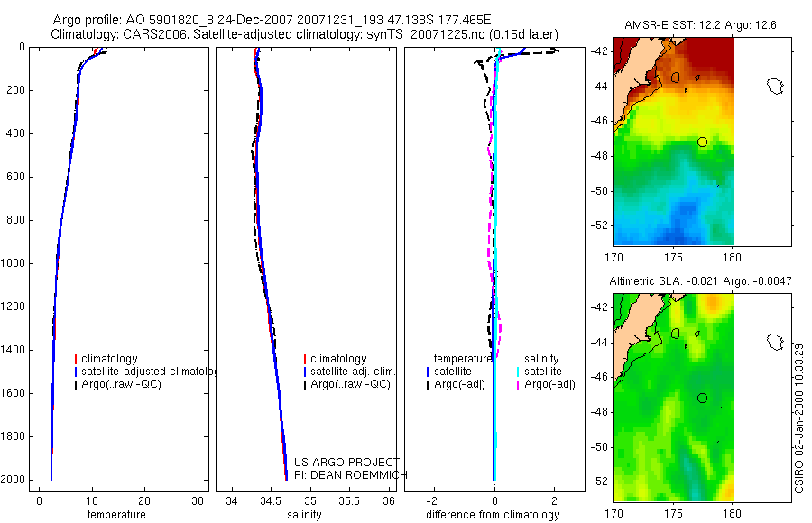Viewport: 812px width, 523px height.
Task: Click 'satellite adj. clim.' legend entry
Action: tap(353, 372)
